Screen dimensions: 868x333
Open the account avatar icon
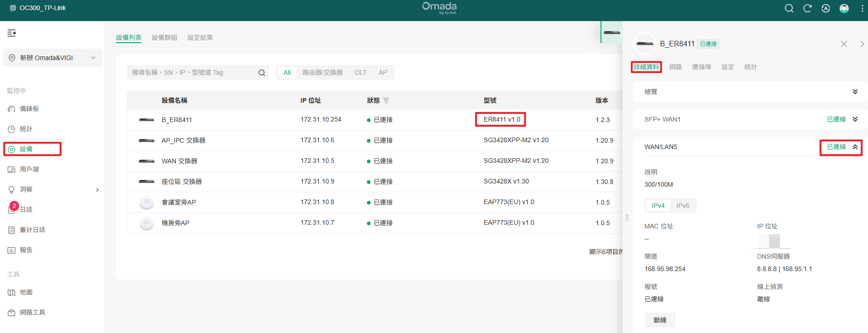point(844,8)
